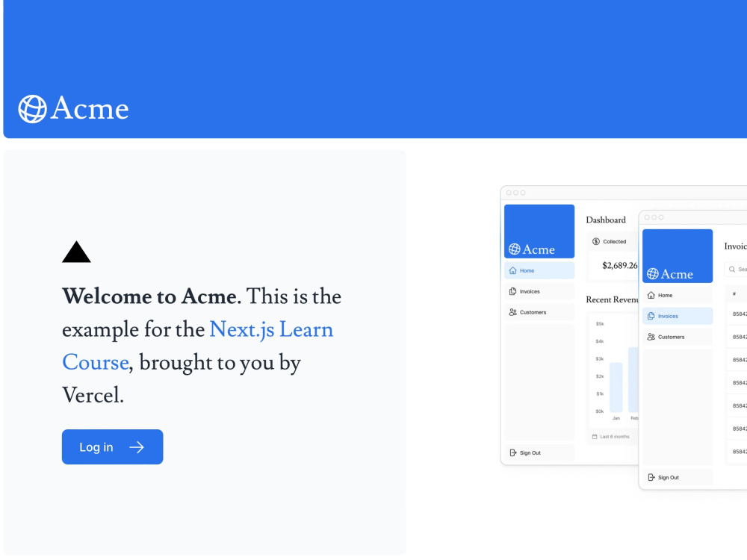The height and width of the screenshot is (560, 747).
Task: Click the invoices document icon in the Dashboard mockup
Action: 512,291
